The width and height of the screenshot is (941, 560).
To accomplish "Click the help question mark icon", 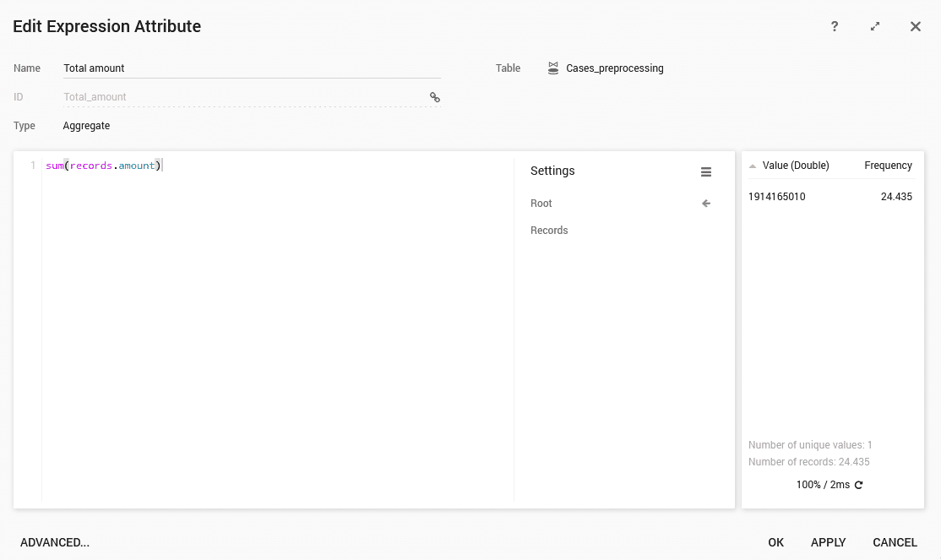I will [835, 26].
